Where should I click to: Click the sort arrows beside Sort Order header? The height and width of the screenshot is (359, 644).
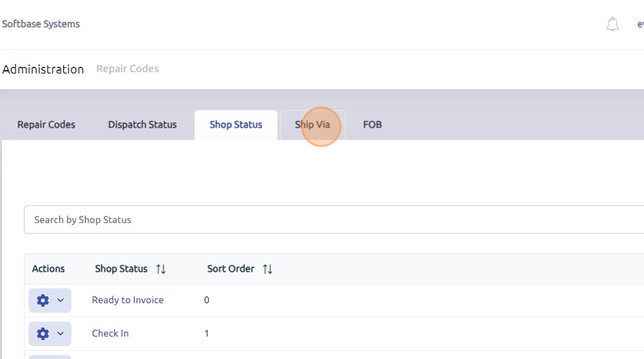tap(268, 269)
